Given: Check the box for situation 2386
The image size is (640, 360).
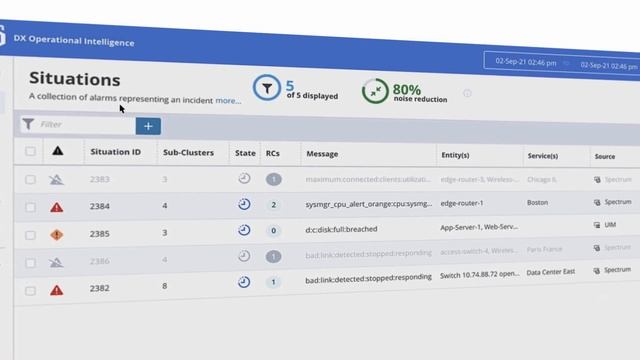Looking at the screenshot, I should (30, 263).
